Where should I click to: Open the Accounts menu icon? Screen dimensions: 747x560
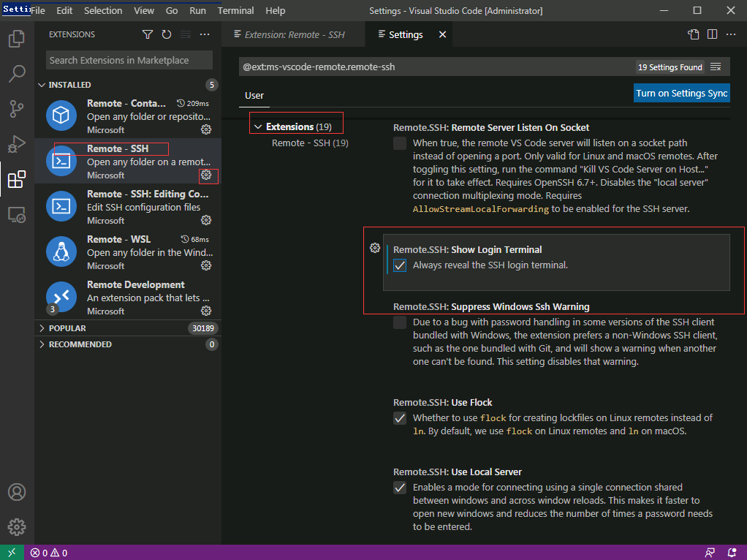17,492
